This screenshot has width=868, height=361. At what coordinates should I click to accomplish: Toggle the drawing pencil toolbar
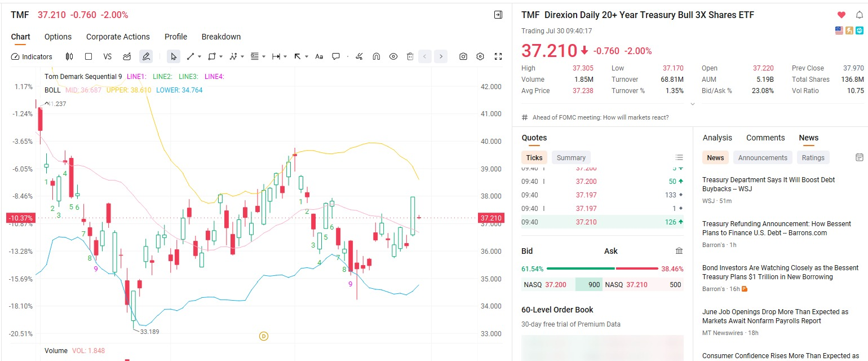click(146, 56)
